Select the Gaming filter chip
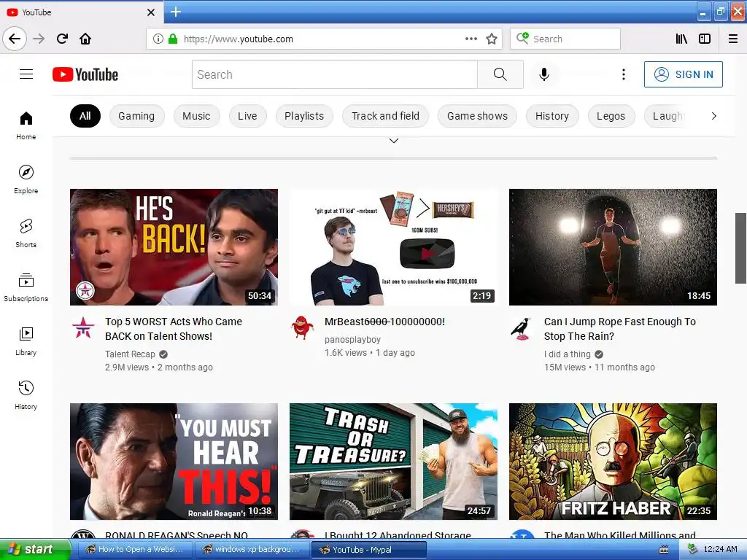The height and width of the screenshot is (560, 747). tap(136, 116)
